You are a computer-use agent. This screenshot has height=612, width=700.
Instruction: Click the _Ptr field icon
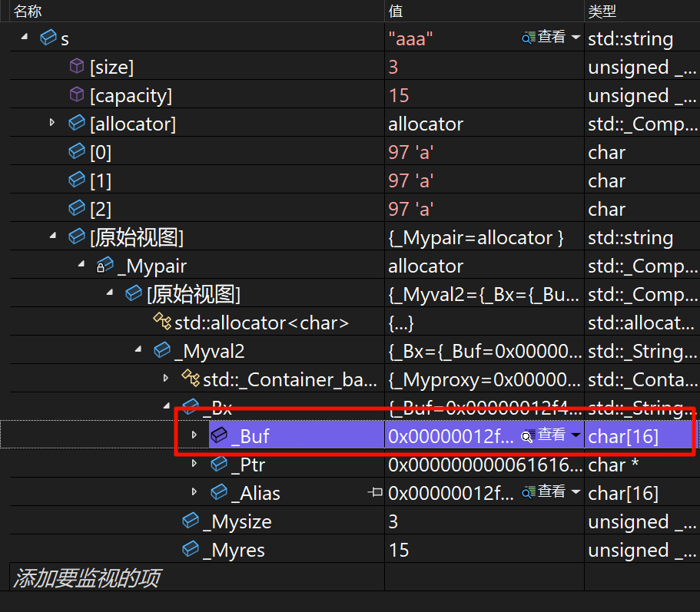coord(219,464)
